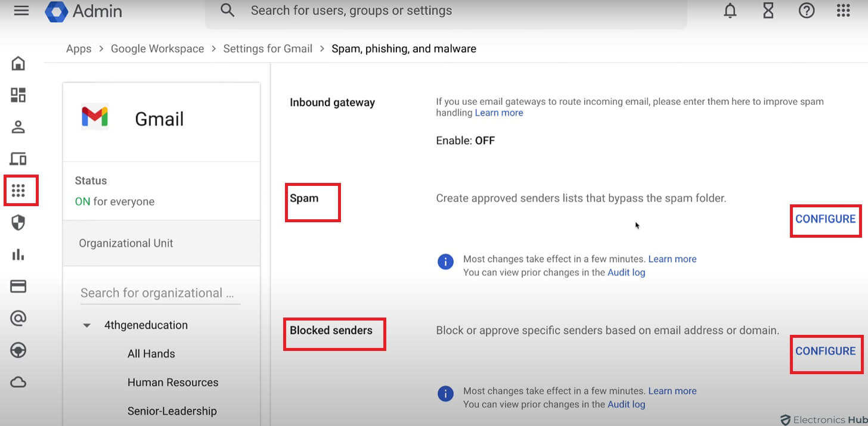
Task: Select the Human Resources organizational unit
Action: pos(173,383)
